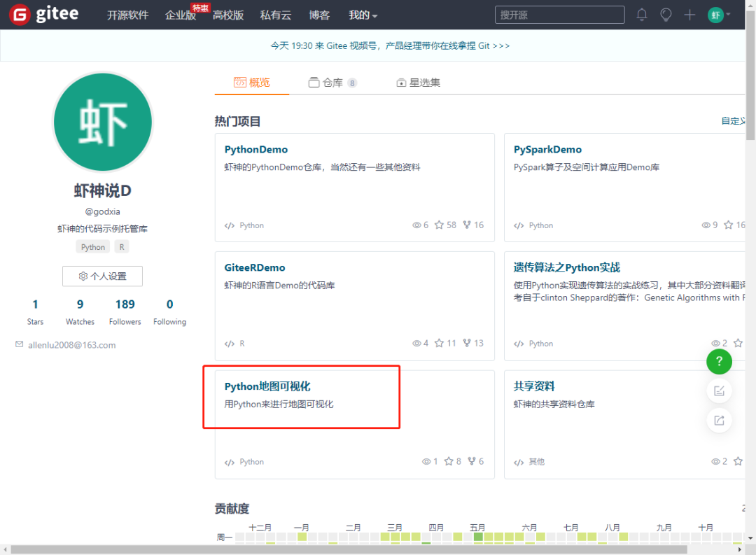Click the Gitee 视频号 announcement banner link
The width and height of the screenshot is (756, 555).
[x=390, y=45]
